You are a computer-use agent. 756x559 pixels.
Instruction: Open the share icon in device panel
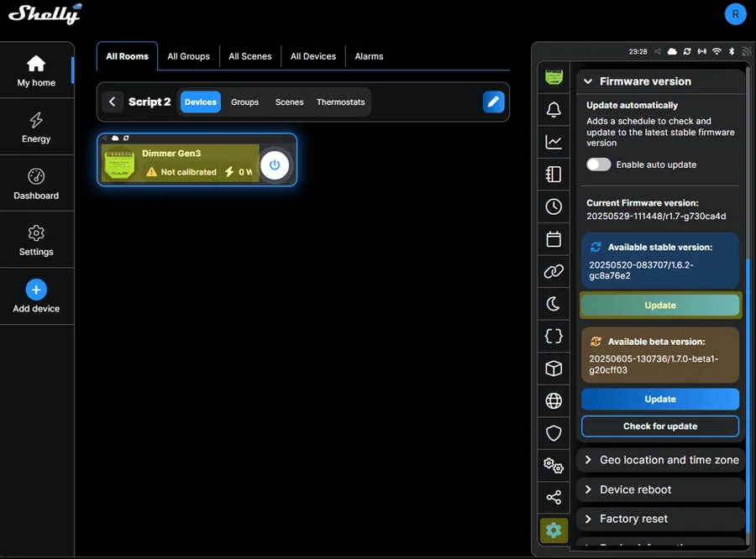pyautogui.click(x=554, y=497)
